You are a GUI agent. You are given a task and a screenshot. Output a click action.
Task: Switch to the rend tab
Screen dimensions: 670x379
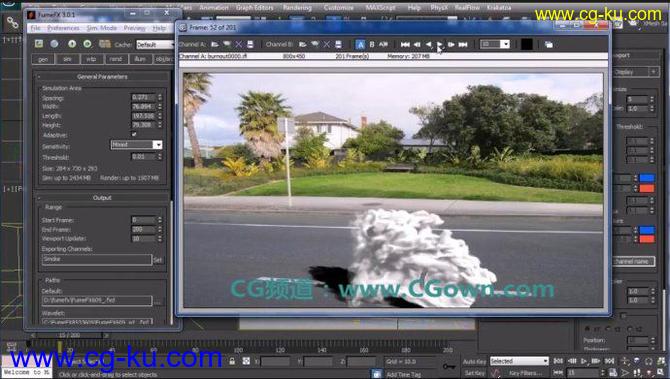point(116,59)
